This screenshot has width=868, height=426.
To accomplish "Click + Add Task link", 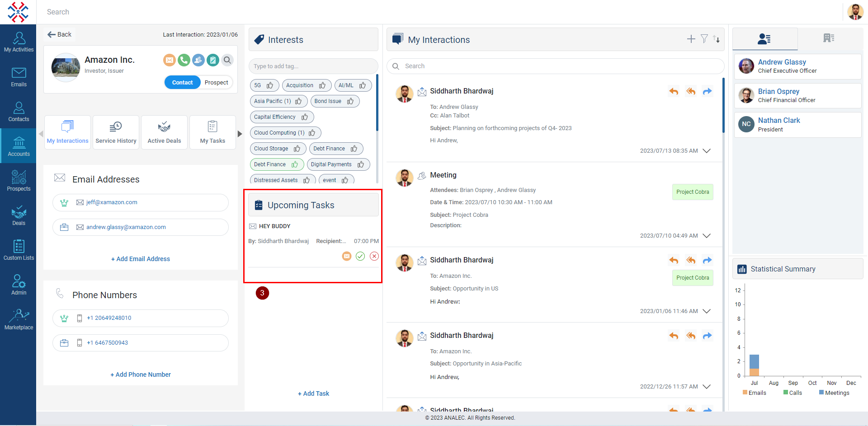I will (313, 393).
